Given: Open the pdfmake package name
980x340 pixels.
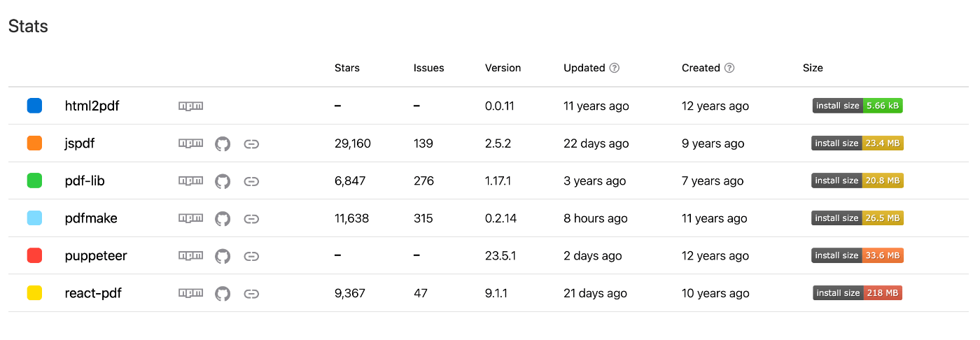Looking at the screenshot, I should (91, 218).
